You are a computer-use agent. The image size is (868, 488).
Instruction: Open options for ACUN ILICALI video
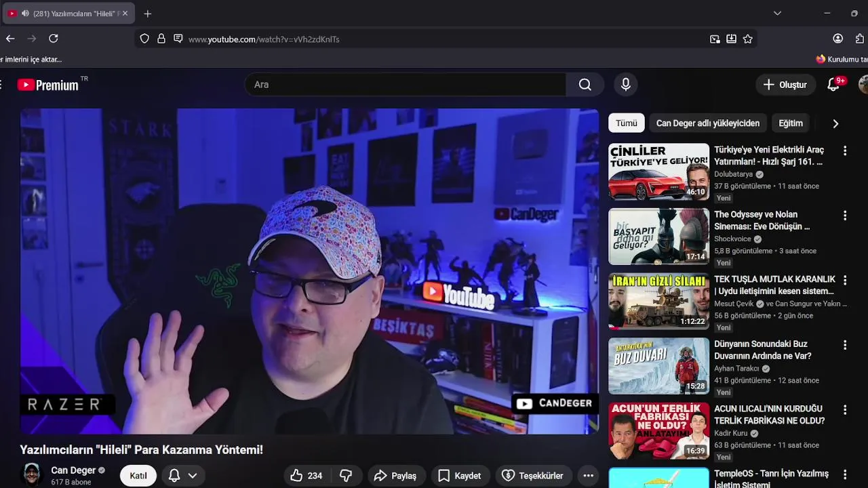pyautogui.click(x=845, y=410)
